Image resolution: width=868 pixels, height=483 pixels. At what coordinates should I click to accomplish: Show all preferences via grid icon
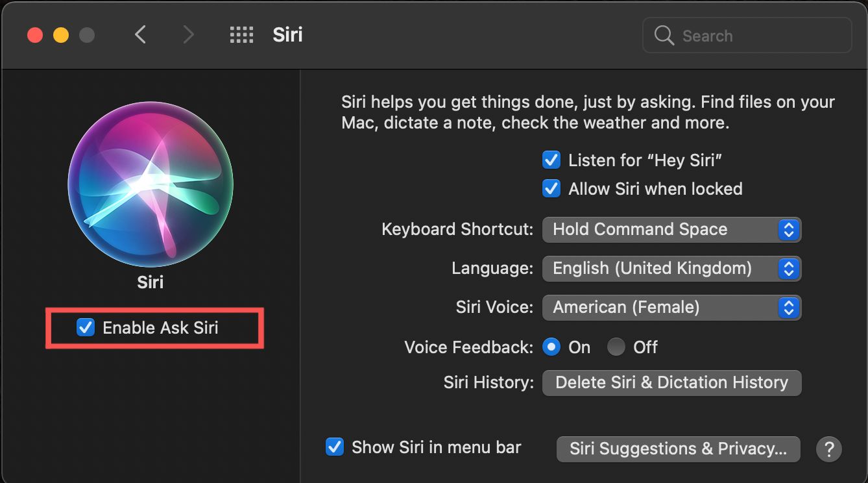241,34
